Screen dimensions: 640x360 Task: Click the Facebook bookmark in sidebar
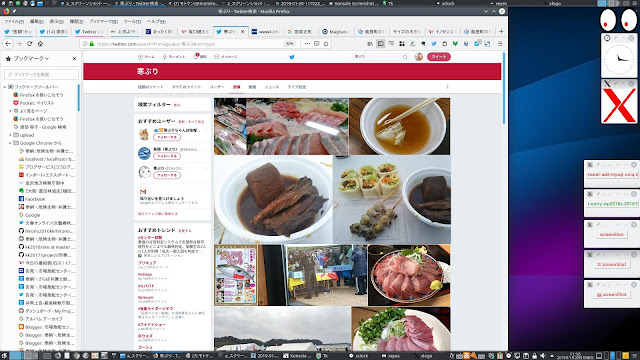click(35, 199)
